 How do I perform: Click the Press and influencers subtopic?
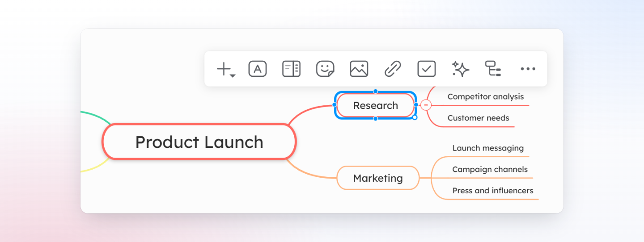pos(493,191)
